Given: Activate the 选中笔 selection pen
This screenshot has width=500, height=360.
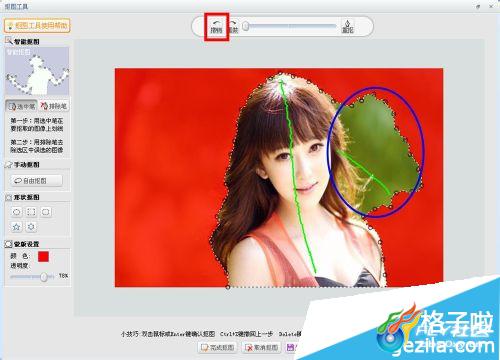Looking at the screenshot, I should [21, 106].
